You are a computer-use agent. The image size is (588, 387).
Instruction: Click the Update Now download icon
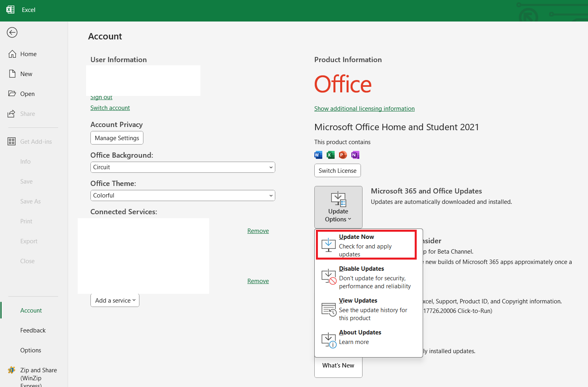(x=329, y=245)
